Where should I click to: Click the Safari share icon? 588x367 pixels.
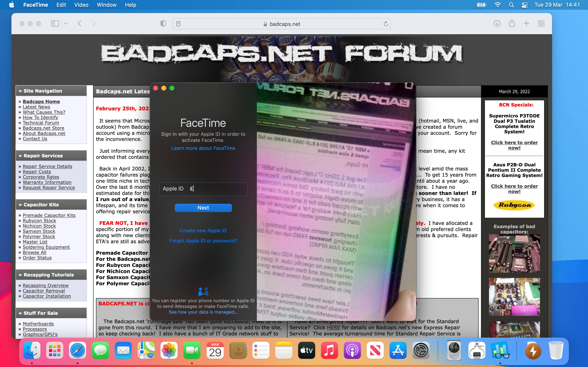tap(512, 23)
